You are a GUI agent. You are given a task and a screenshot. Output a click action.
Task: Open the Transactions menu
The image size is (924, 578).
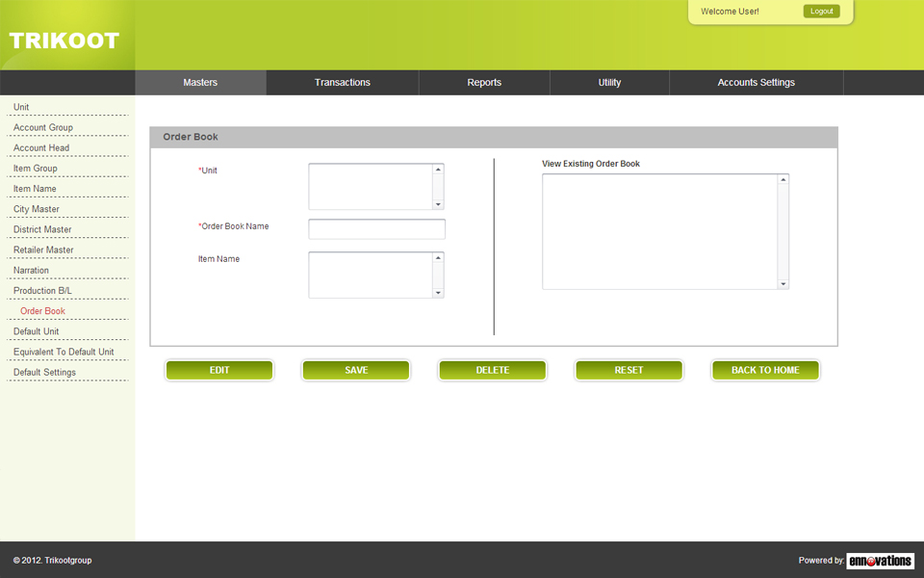click(342, 83)
